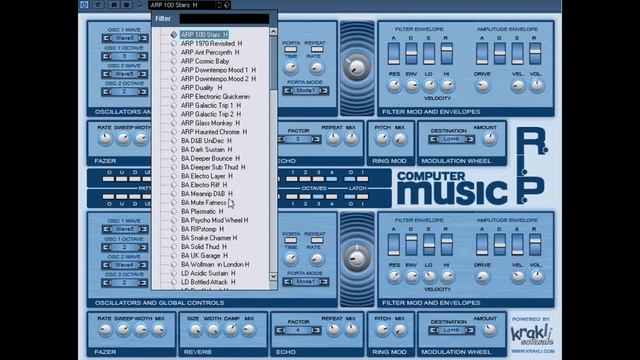Click the diamond icon beside ARP Cosmic Baby
640x360 pixels.
coord(174,61)
